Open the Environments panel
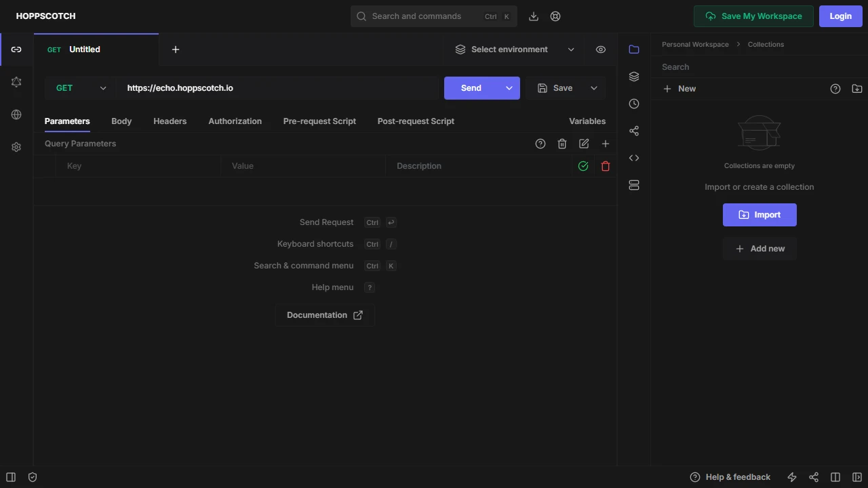 point(633,77)
